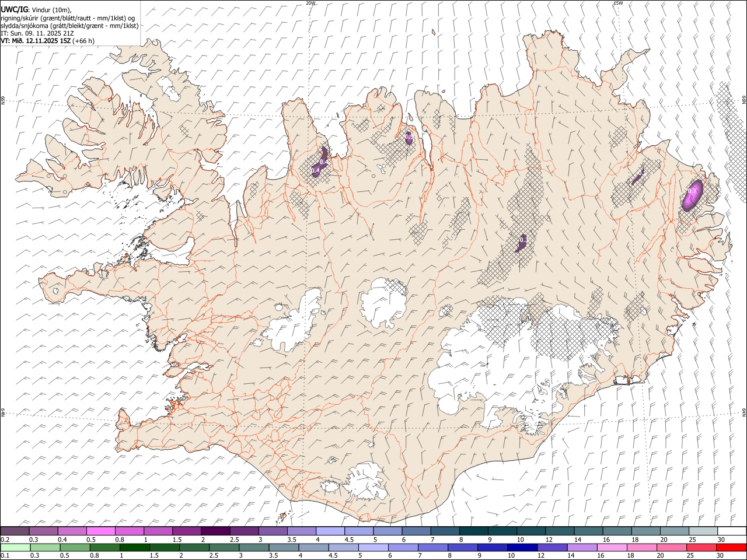Select the lower scale bright red swatch ending at 30
This screenshot has height=560, width=747.
click(731, 547)
